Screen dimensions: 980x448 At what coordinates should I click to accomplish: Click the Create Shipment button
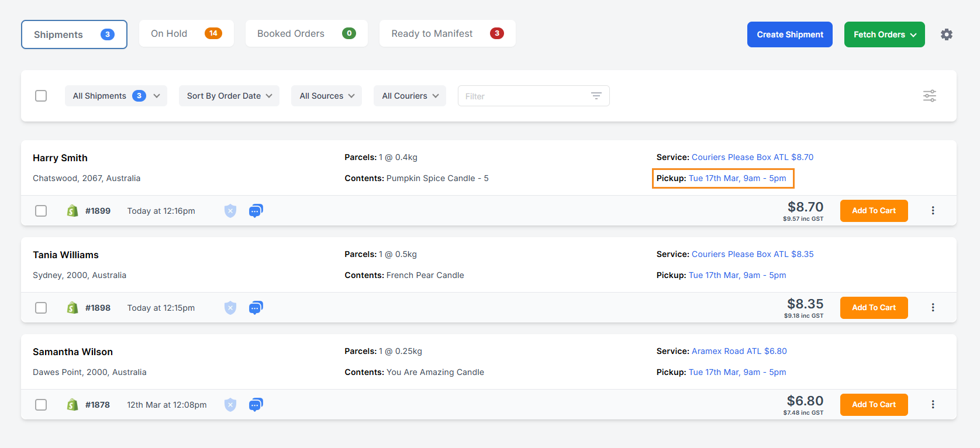(789, 34)
